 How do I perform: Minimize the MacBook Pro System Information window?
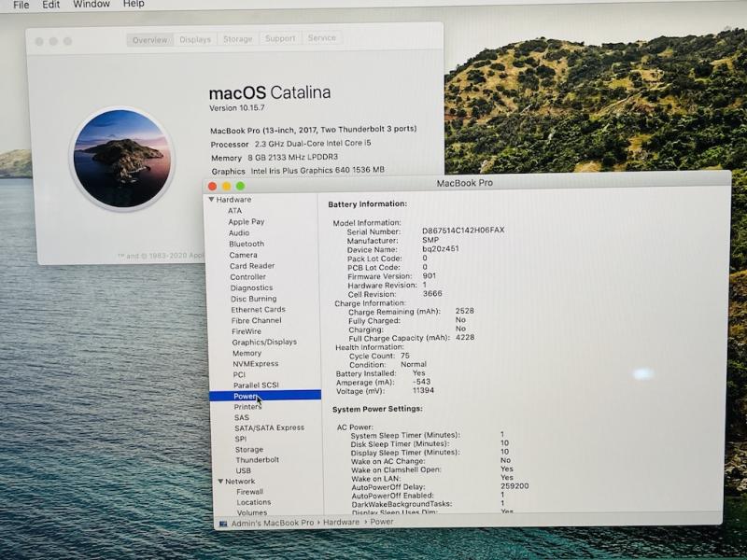pyautogui.click(x=226, y=186)
